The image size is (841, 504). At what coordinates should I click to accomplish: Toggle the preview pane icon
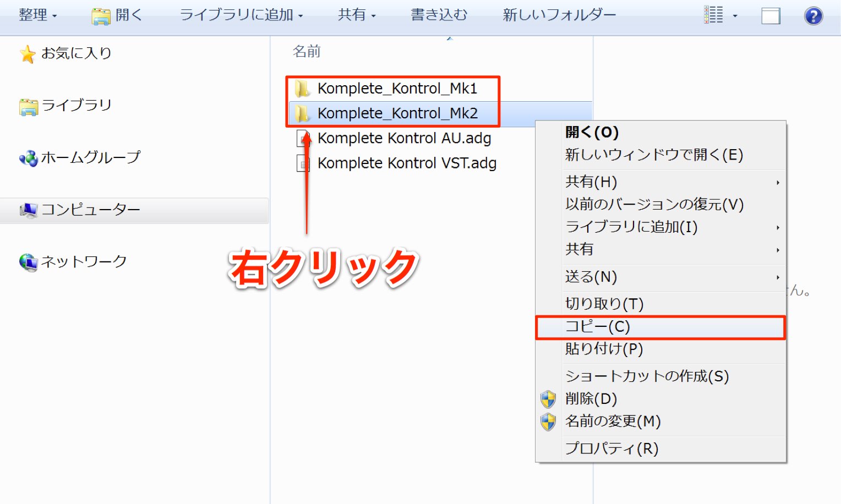pyautogui.click(x=771, y=16)
